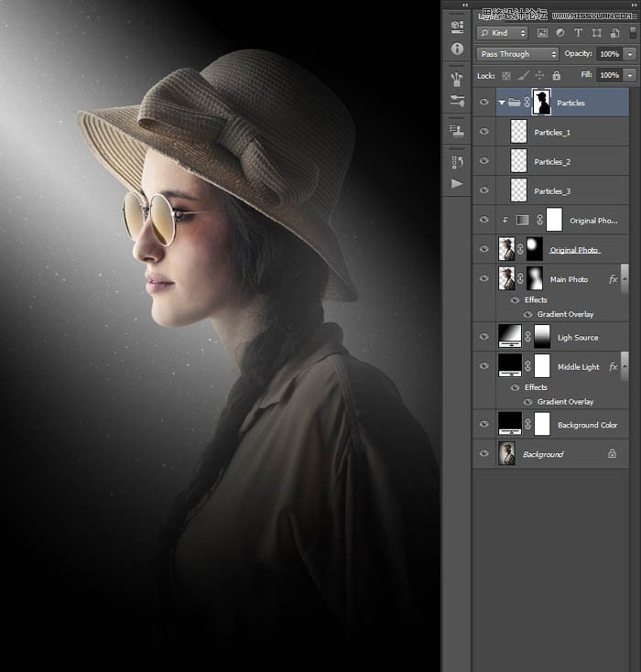Filter layers by type (T) icon

point(579,33)
